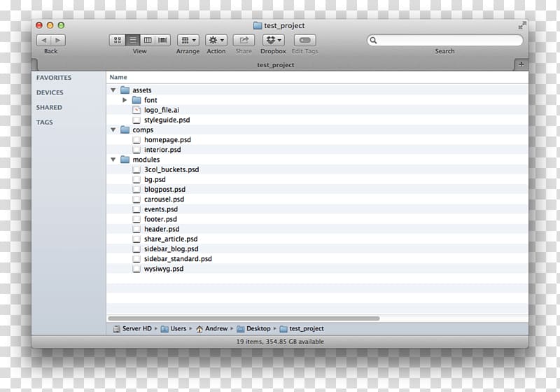Viewport: 560px width, 392px height.
Task: Click the Edit Tags toolbar button
Action: (305, 41)
